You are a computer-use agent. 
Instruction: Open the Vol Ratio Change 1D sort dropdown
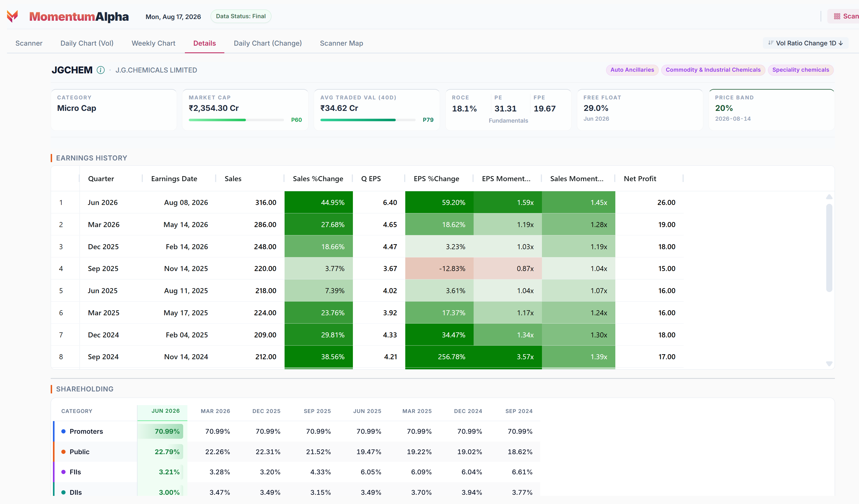click(x=806, y=43)
